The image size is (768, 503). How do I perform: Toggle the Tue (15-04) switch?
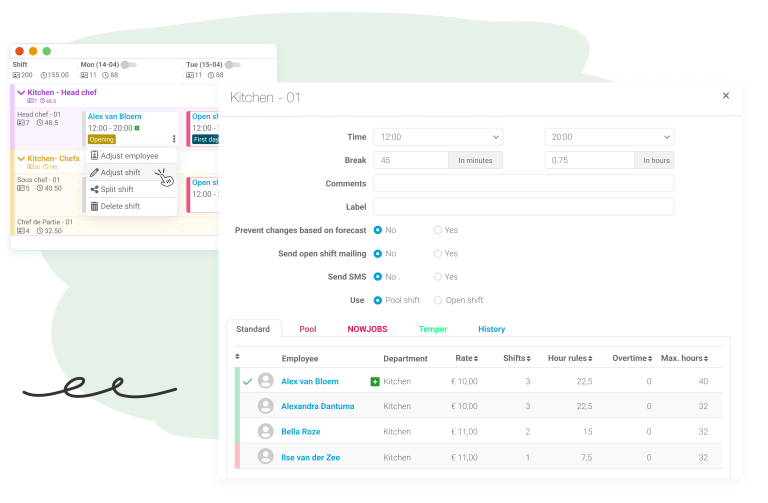coord(233,65)
